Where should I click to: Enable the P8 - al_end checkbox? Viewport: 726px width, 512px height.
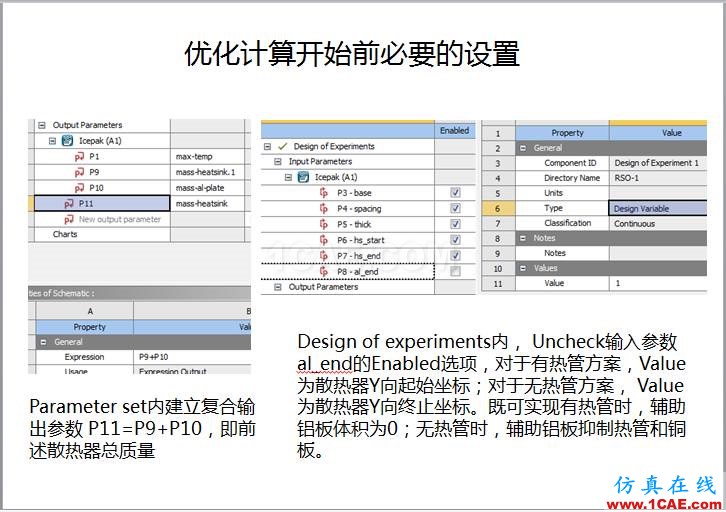pos(455,271)
